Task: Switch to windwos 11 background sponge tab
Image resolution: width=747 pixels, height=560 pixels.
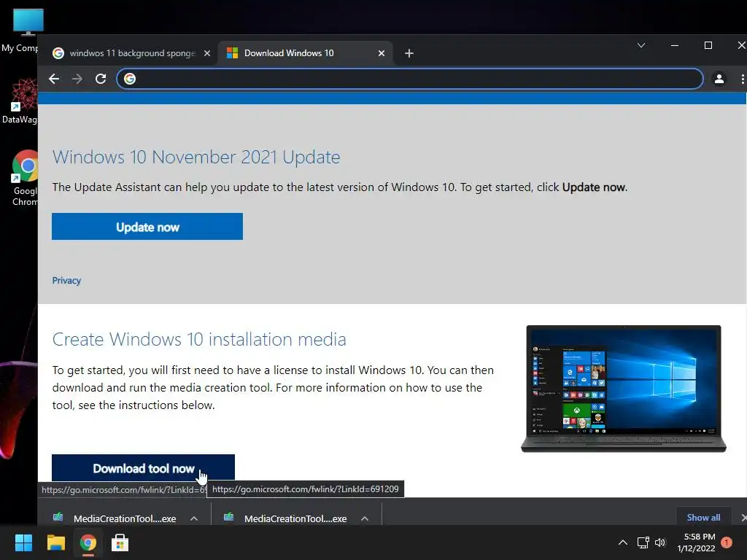Action: (131, 53)
